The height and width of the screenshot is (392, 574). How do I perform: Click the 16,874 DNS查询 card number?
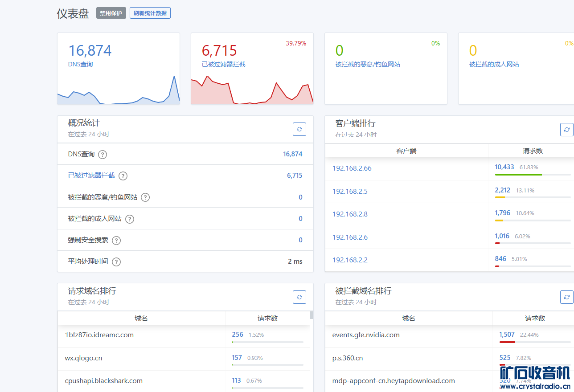click(90, 50)
